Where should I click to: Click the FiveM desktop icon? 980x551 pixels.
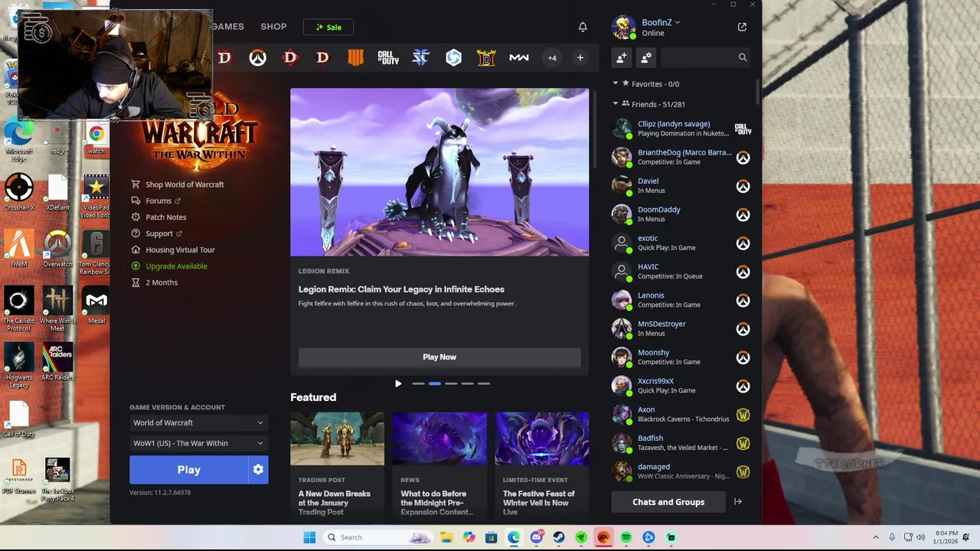tap(19, 248)
